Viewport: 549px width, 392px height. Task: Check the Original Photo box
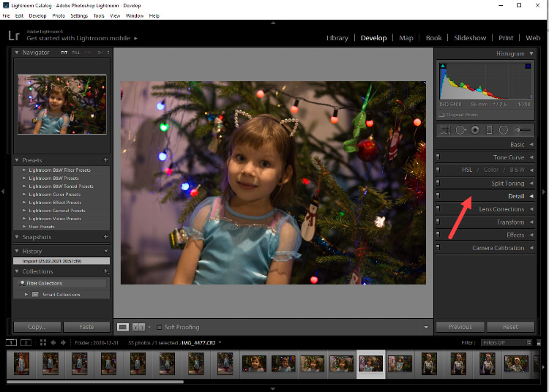[x=442, y=115]
